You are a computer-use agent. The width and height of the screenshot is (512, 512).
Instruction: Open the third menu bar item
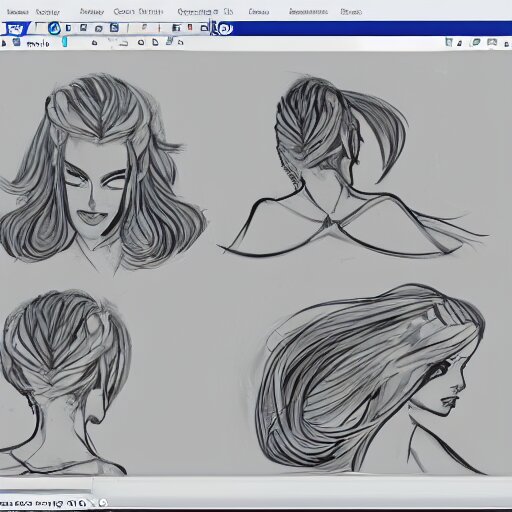click(x=92, y=12)
